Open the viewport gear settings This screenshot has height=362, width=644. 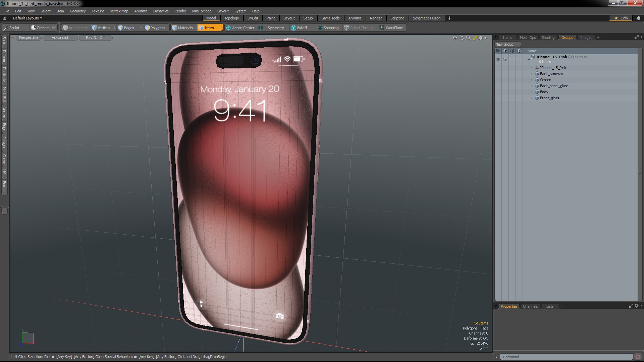480,38
